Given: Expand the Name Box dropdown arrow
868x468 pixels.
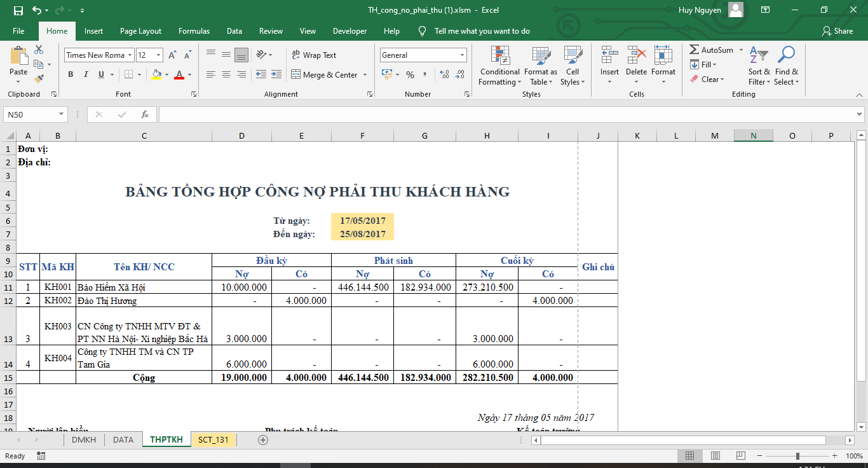Looking at the screenshot, I should pos(62,114).
